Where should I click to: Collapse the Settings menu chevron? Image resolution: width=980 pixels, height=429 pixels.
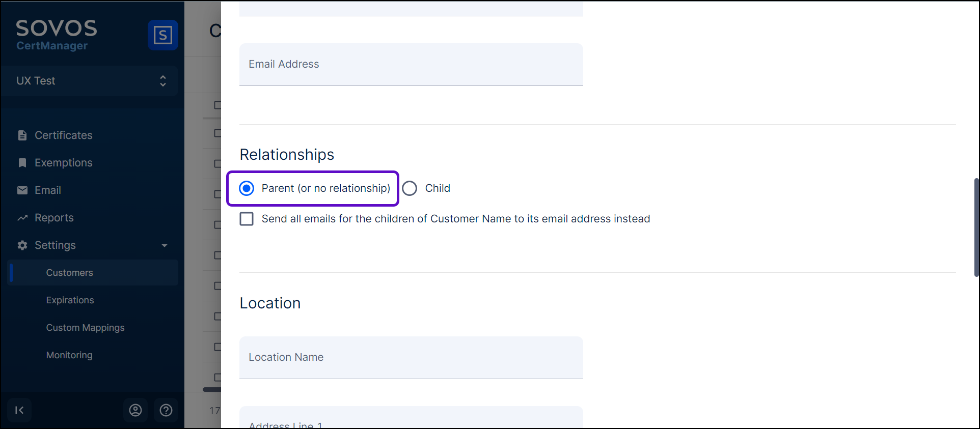165,245
